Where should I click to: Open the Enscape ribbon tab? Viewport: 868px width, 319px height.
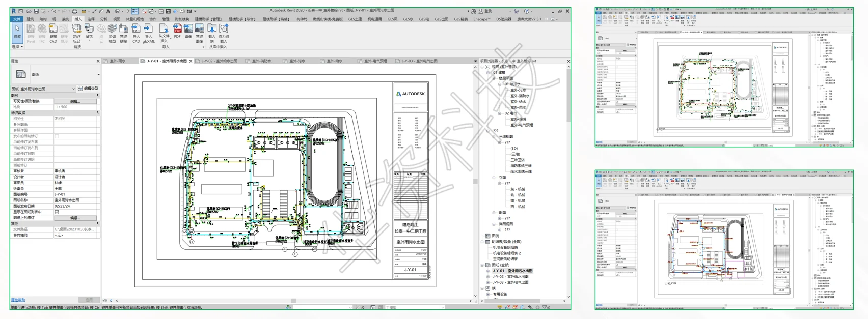(481, 19)
